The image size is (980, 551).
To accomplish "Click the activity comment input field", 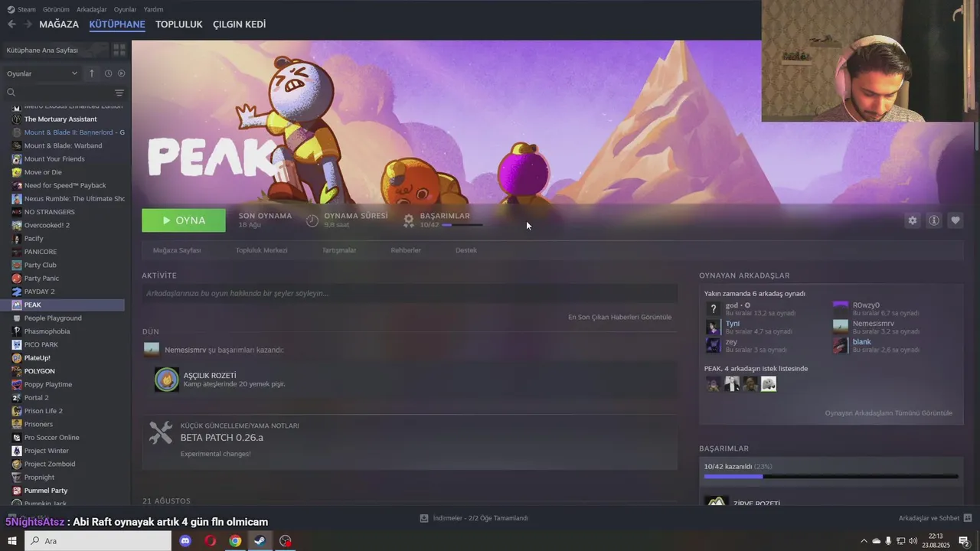I will [x=410, y=293].
